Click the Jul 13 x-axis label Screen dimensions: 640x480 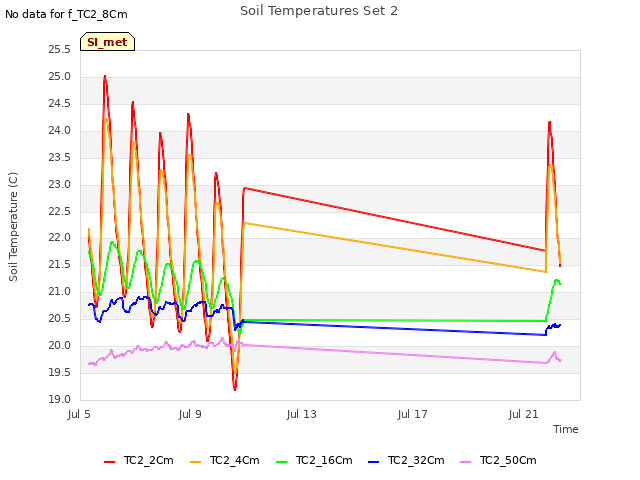[x=301, y=414]
